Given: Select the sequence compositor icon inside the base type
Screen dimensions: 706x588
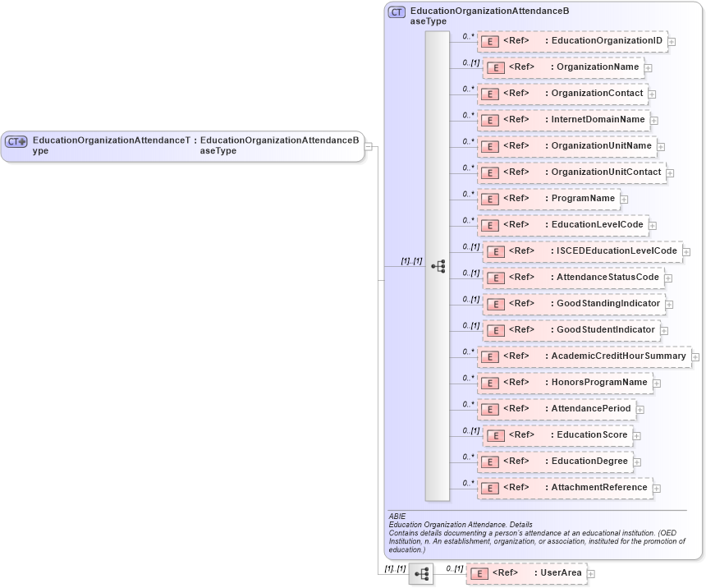Looking at the screenshot, I should tap(438, 265).
